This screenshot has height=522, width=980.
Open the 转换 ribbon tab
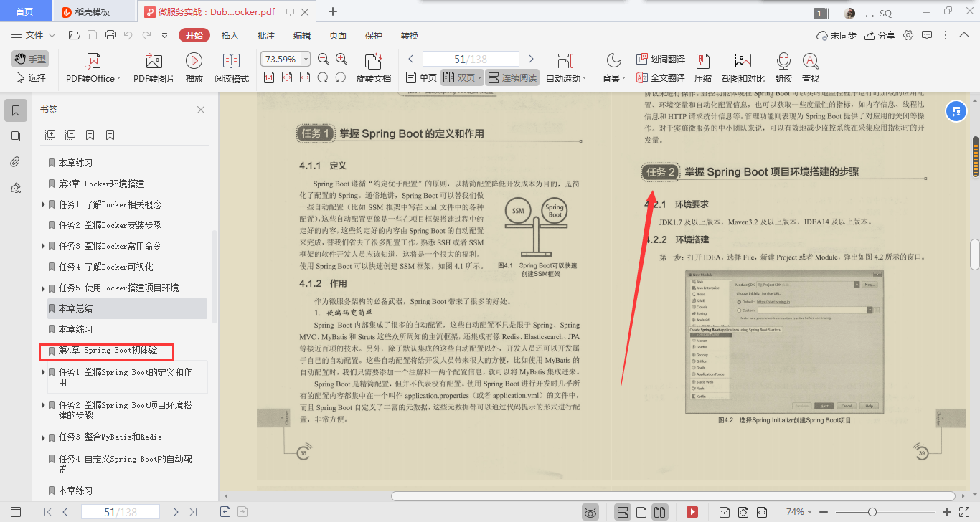click(410, 35)
